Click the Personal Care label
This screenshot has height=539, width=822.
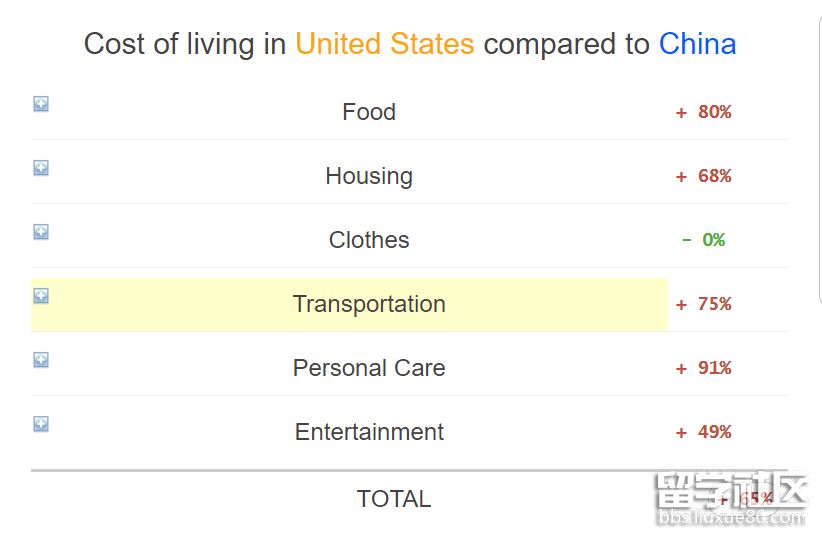pyautogui.click(x=369, y=368)
